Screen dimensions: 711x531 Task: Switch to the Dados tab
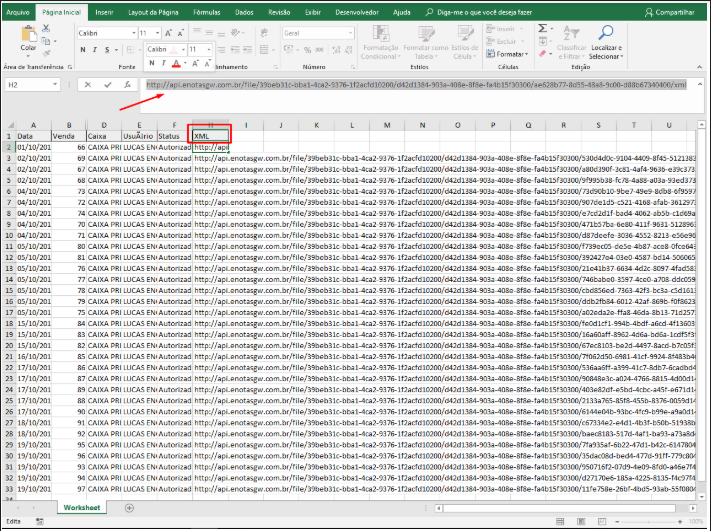coord(244,12)
